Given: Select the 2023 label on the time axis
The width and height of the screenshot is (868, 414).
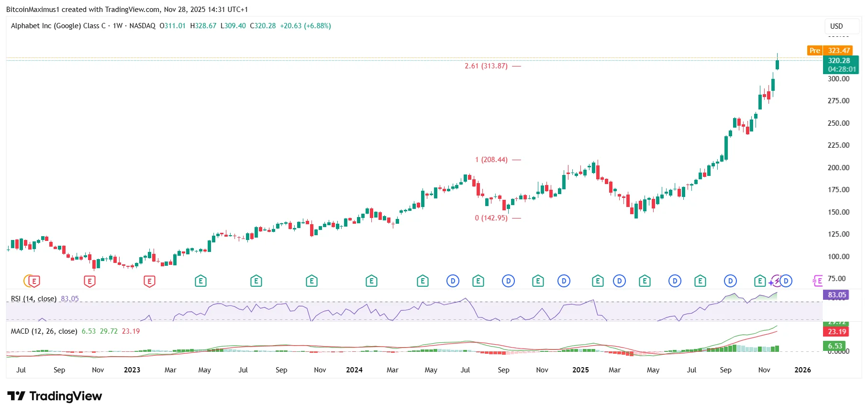Looking at the screenshot, I should click(x=132, y=370).
